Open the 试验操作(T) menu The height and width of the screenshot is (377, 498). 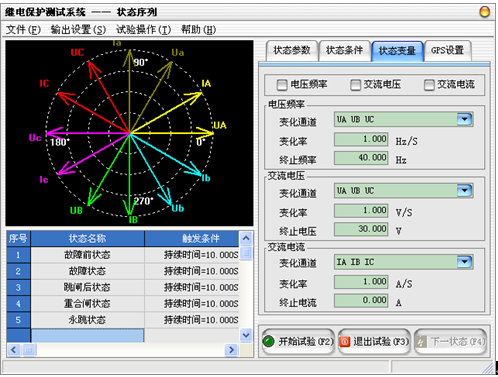click(x=143, y=30)
